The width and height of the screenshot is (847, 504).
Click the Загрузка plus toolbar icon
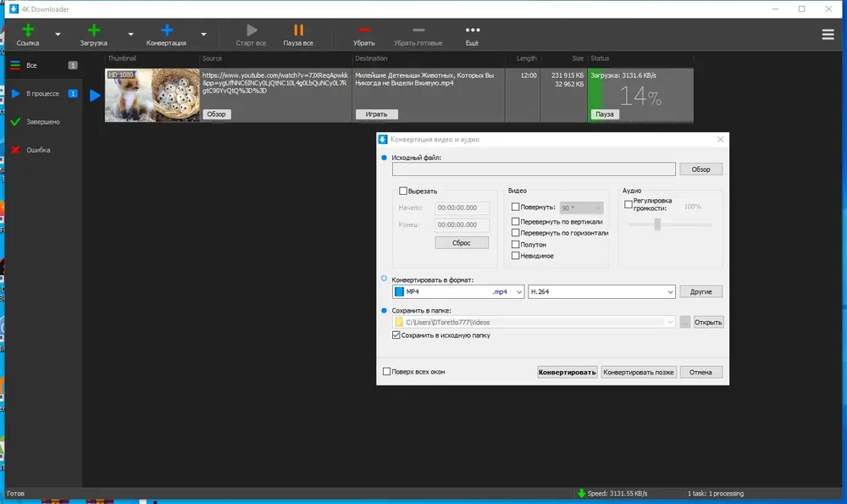click(x=94, y=30)
